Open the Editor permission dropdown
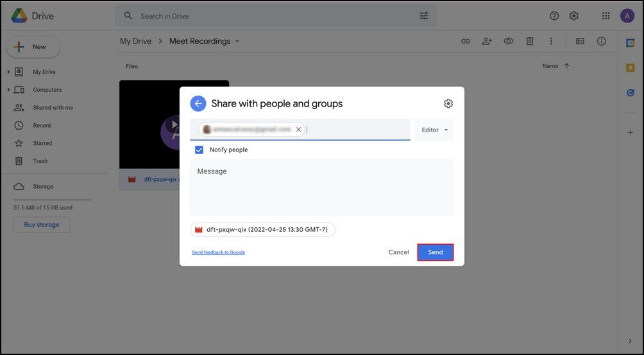 pos(434,130)
